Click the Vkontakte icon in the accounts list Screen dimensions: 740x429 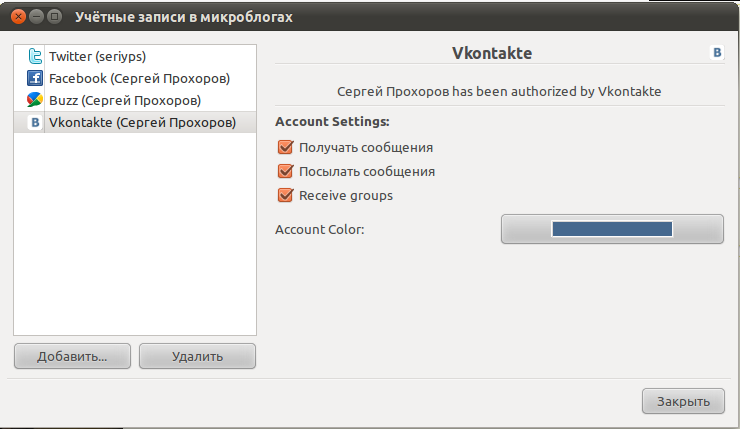35,123
